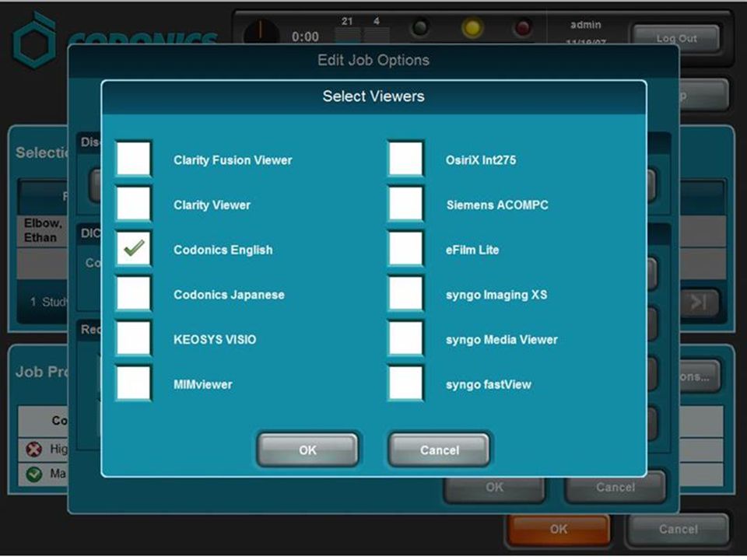Uncheck the Codonics English viewer
747x560 pixels.
coord(133,248)
